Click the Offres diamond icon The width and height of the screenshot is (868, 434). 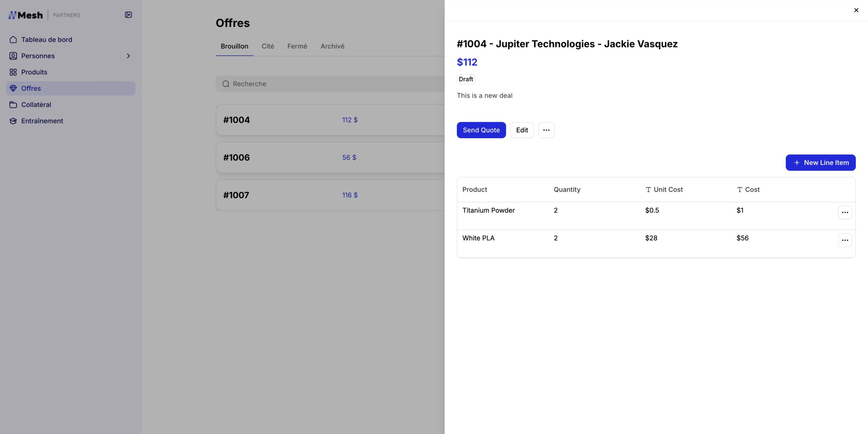click(13, 88)
